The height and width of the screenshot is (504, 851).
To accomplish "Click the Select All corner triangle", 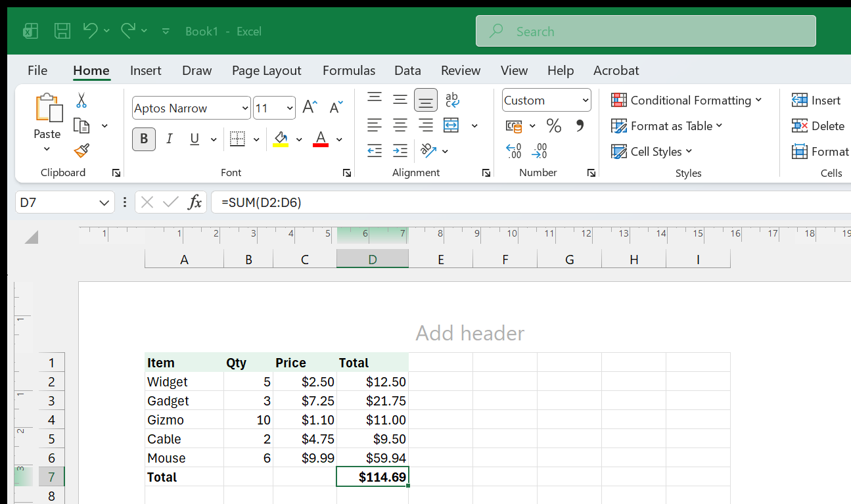I will [32, 237].
